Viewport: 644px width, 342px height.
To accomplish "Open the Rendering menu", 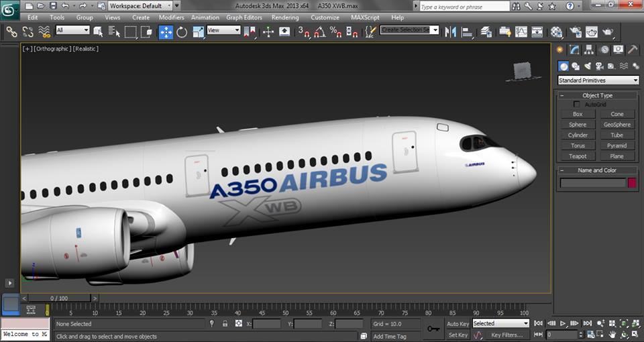I will [285, 17].
